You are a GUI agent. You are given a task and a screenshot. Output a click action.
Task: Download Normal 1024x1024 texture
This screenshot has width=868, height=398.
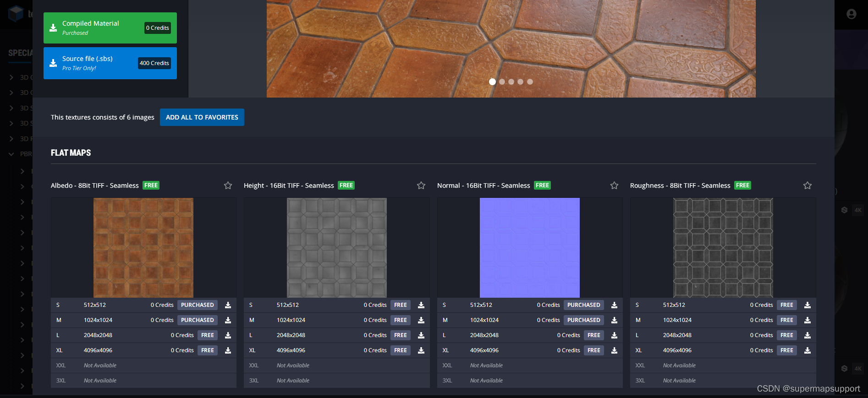point(614,320)
